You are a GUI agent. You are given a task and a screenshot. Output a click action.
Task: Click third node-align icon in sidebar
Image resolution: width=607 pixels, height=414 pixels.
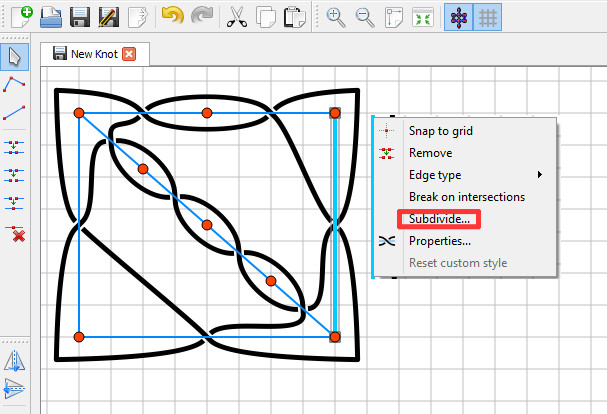14,203
